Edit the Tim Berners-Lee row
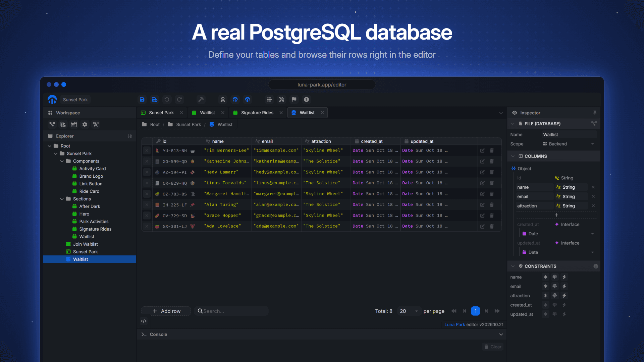644x362 pixels. coord(482,150)
